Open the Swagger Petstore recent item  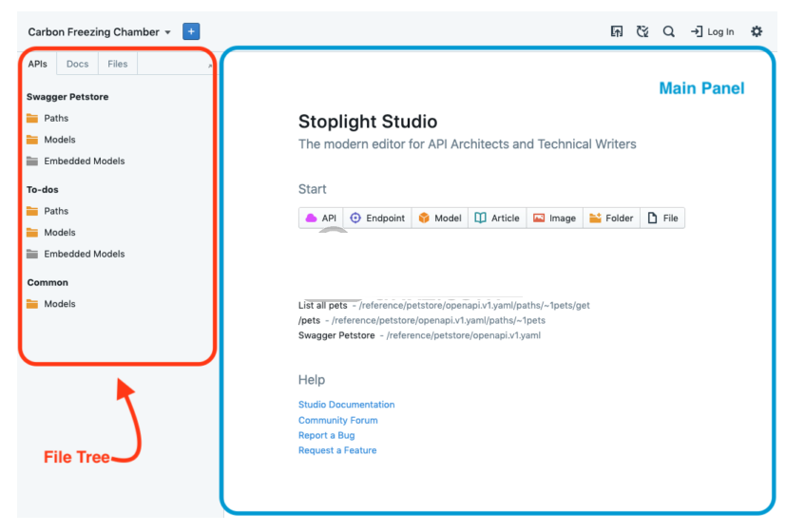coord(419,335)
